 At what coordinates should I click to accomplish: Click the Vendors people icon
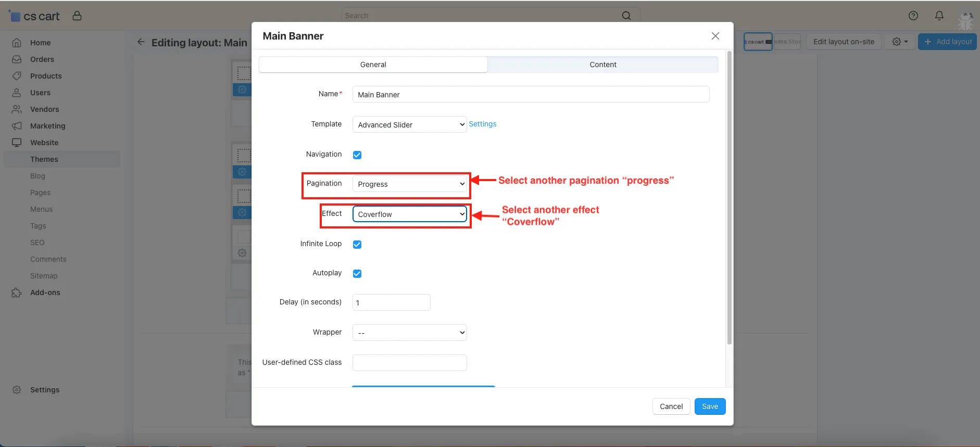pyautogui.click(x=17, y=109)
